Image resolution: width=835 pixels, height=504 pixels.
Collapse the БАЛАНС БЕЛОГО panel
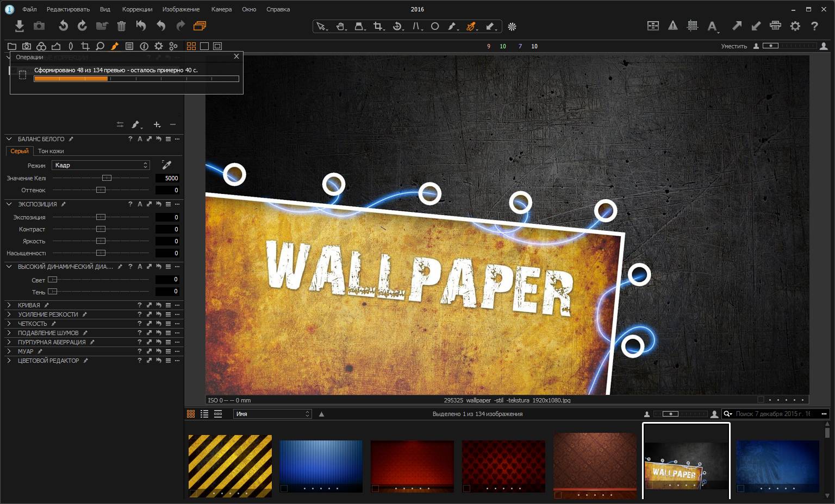coord(9,139)
